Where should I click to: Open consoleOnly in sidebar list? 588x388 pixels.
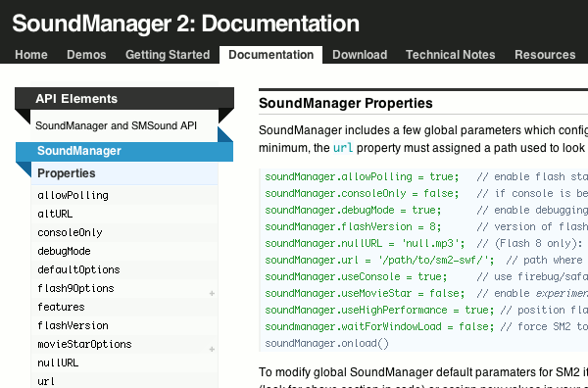click(124, 232)
